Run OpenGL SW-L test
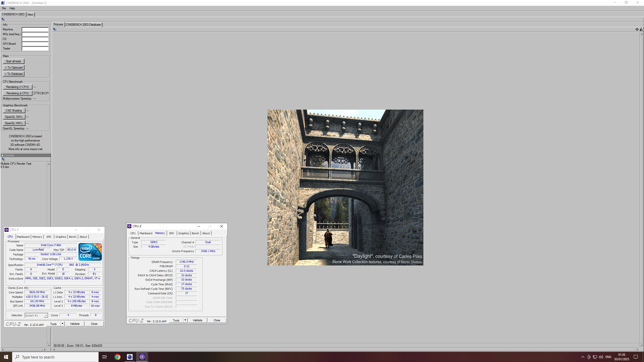The width and height of the screenshot is (644, 362). coord(14,117)
